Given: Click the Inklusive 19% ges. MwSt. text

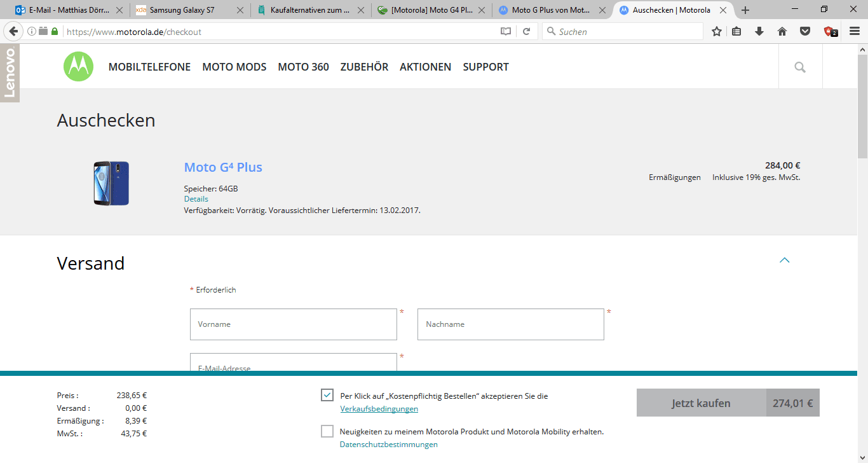Looking at the screenshot, I should pos(756,177).
